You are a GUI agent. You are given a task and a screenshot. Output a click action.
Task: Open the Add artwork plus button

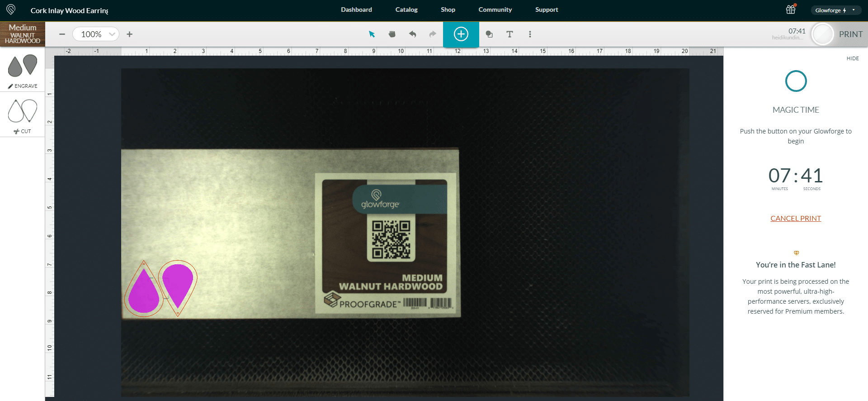point(461,34)
